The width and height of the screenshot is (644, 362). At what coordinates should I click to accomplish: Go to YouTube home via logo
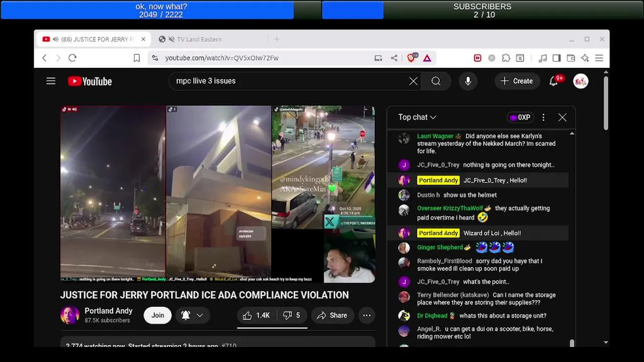(90, 81)
